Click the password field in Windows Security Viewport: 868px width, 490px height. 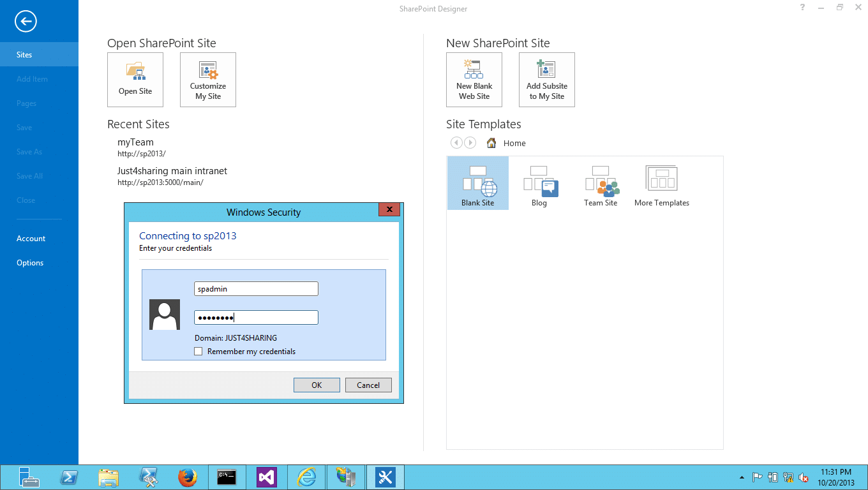256,318
